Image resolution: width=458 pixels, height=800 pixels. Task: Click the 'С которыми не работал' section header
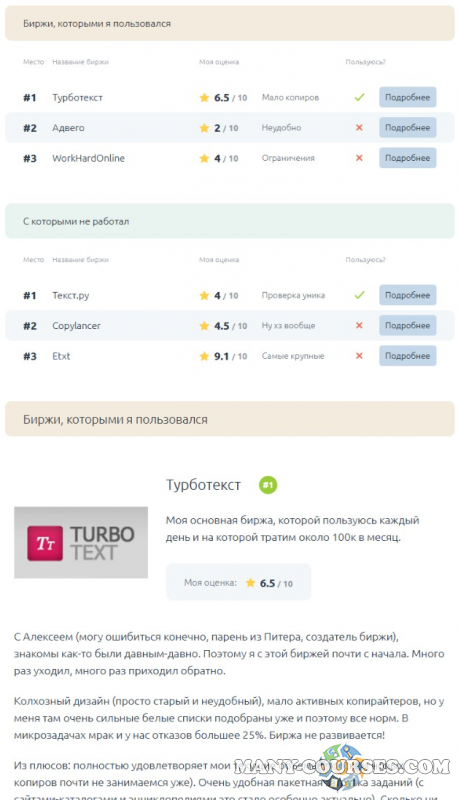click(x=230, y=221)
